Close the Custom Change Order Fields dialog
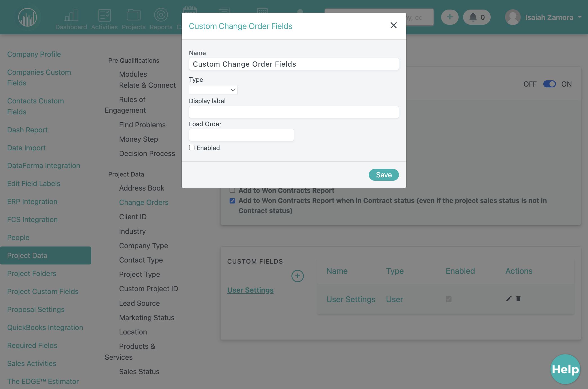Screen dimensions: 588x389 pyautogui.click(x=394, y=25)
